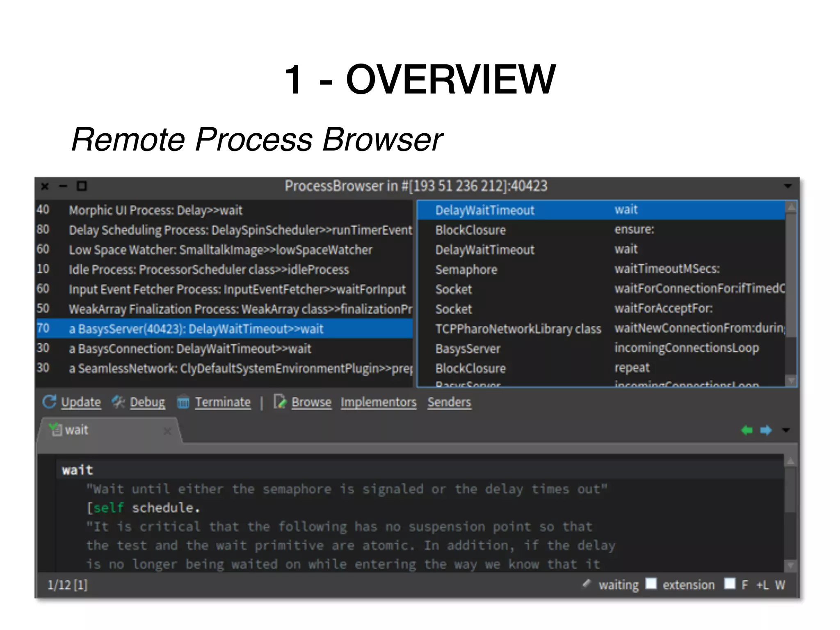Navigate forward with blue right arrow
Viewport: 840px width, 630px height.
coord(766,430)
